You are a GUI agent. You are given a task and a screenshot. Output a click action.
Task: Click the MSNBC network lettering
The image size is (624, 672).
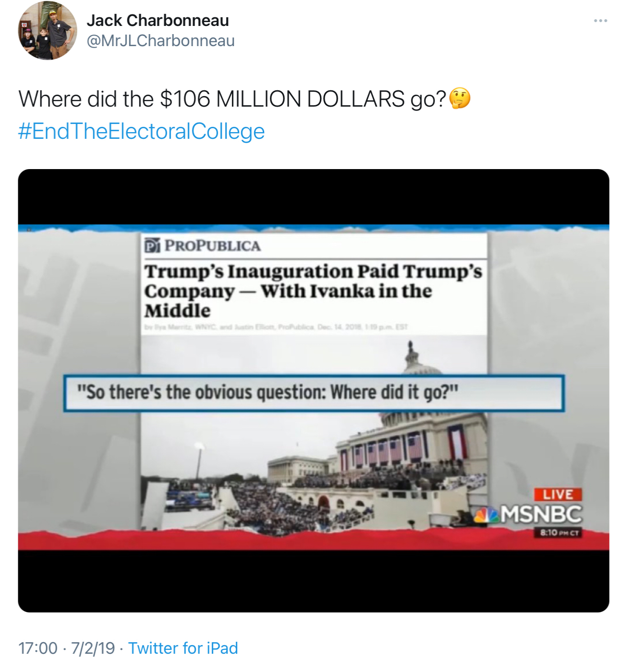pos(541,514)
